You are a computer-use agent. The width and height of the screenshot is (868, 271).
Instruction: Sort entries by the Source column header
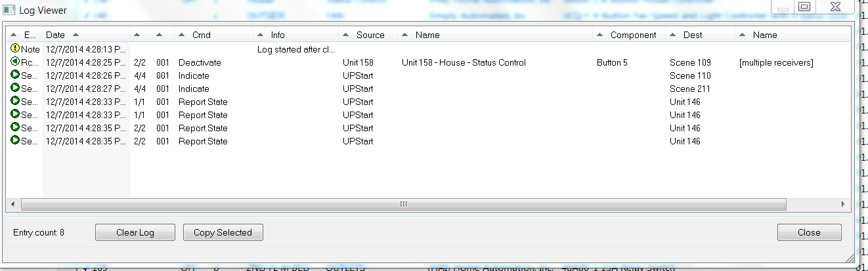pos(370,35)
